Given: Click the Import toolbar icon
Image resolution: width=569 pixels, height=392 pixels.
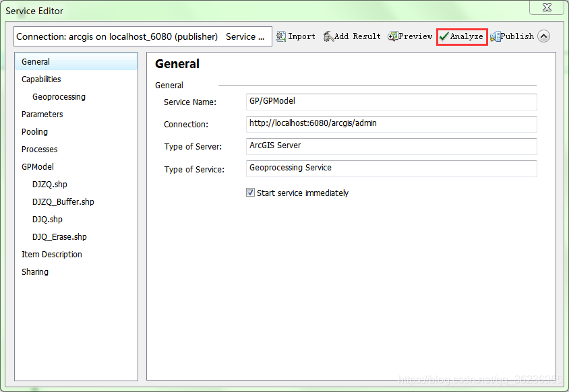Looking at the screenshot, I should pyautogui.click(x=282, y=36).
